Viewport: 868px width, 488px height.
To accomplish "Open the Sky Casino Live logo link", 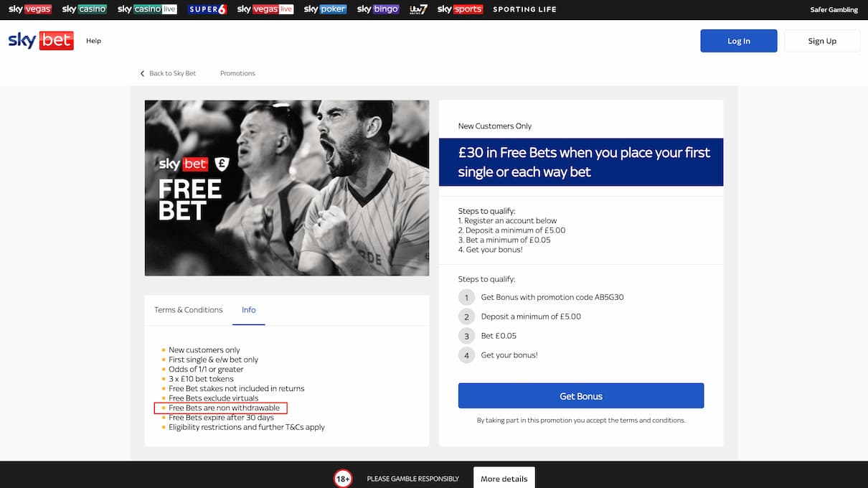I will [x=147, y=9].
